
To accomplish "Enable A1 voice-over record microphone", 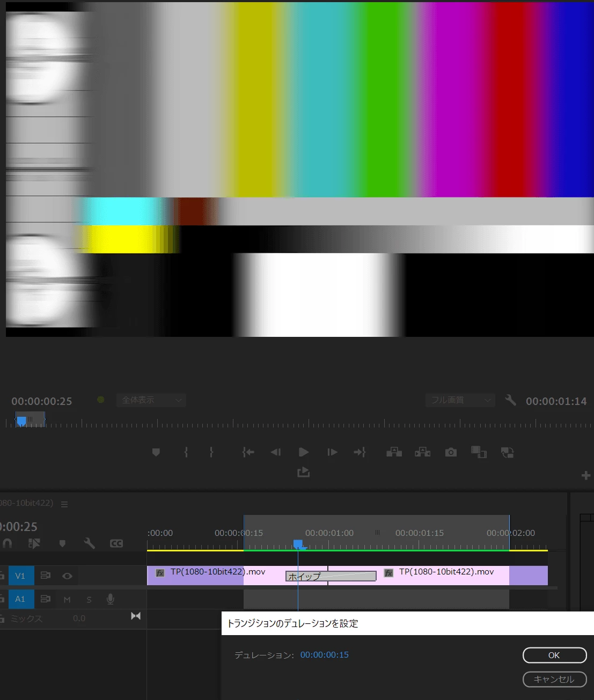I will tap(111, 599).
